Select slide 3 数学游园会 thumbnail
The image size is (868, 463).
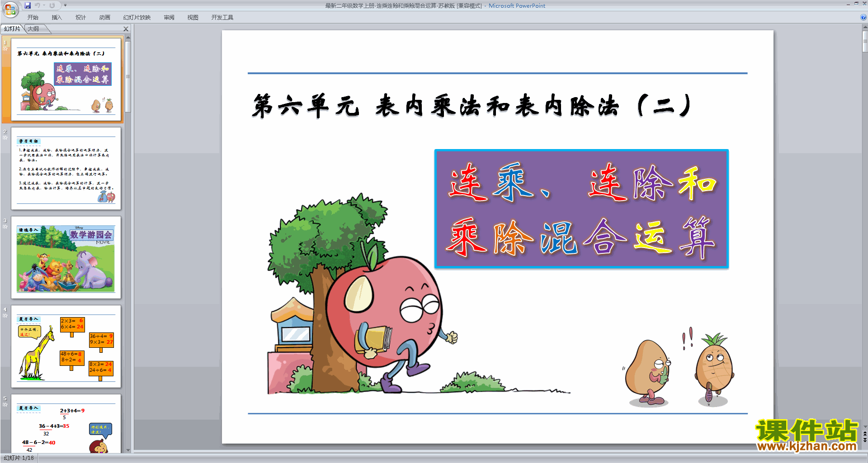pyautogui.click(x=66, y=257)
